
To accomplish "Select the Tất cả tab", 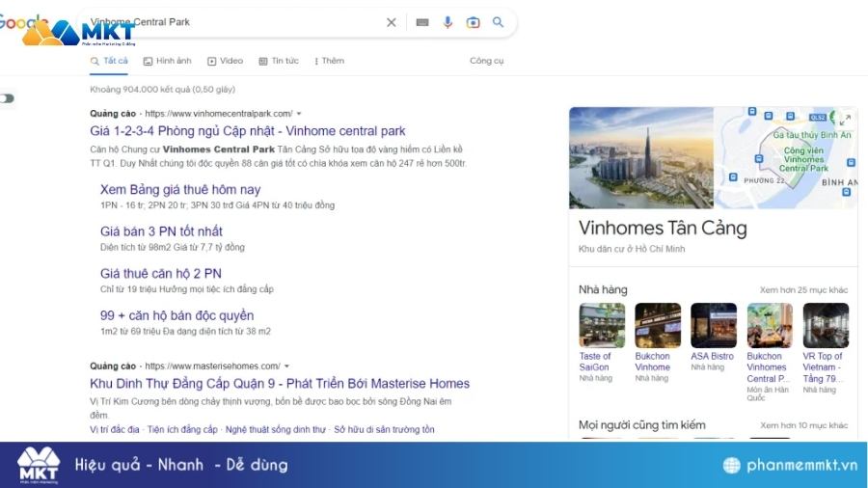I will [x=109, y=61].
